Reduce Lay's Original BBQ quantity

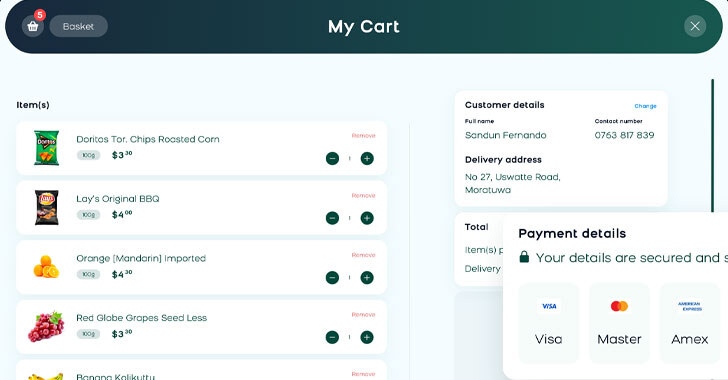(332, 218)
